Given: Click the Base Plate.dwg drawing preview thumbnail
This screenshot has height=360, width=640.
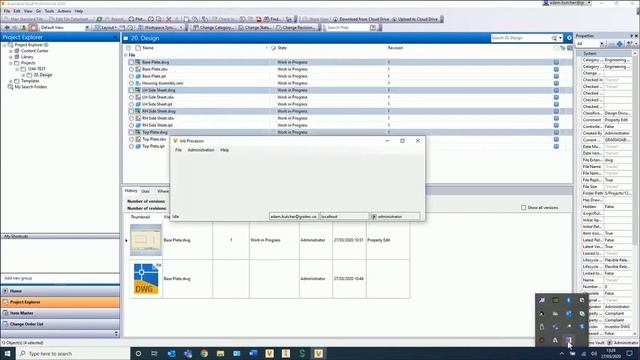Looking at the screenshot, I should click(x=146, y=240).
